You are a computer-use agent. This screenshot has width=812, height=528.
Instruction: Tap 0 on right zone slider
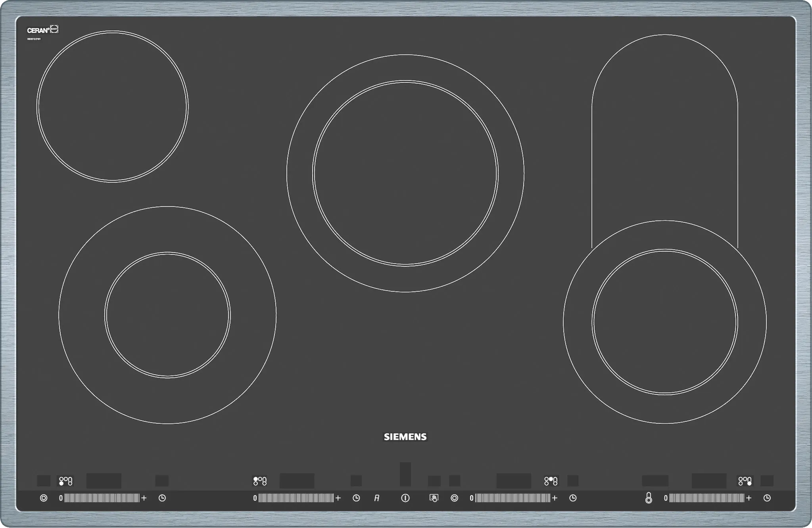click(x=666, y=498)
